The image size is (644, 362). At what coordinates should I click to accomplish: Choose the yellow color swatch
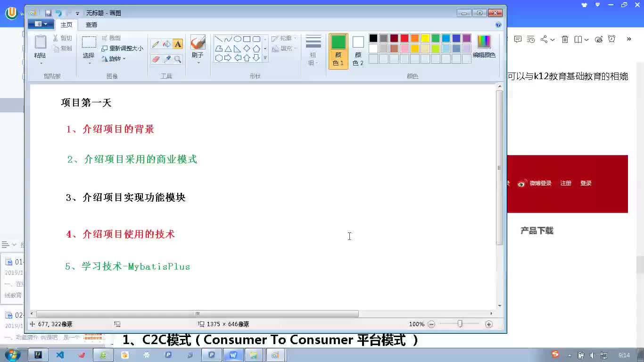coord(425,38)
